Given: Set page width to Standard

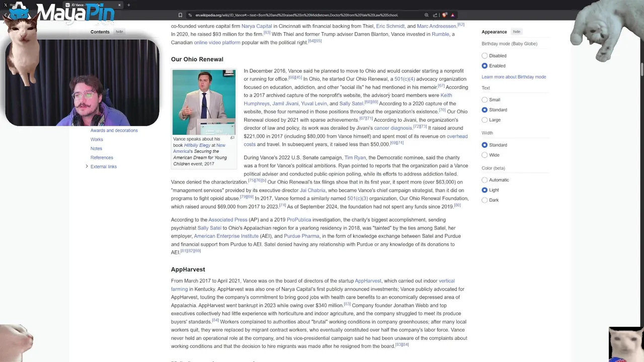Looking at the screenshot, I should click(x=485, y=145).
